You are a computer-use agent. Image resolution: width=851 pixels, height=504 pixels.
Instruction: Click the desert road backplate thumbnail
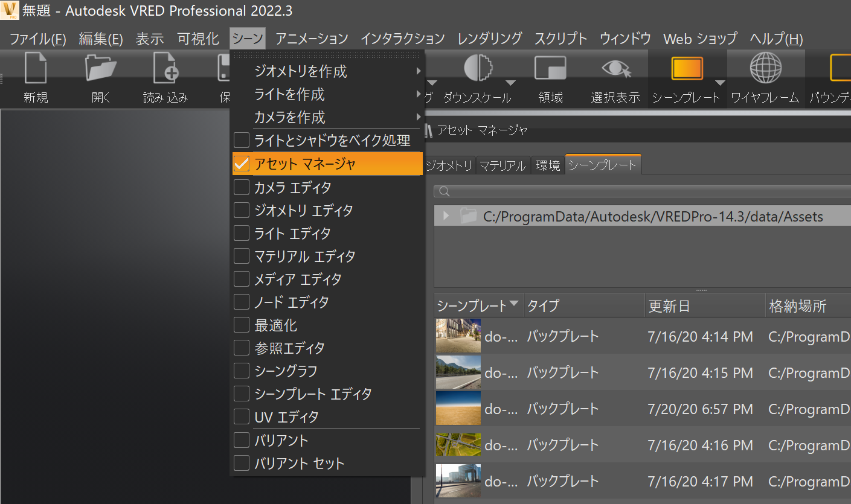[457, 409]
